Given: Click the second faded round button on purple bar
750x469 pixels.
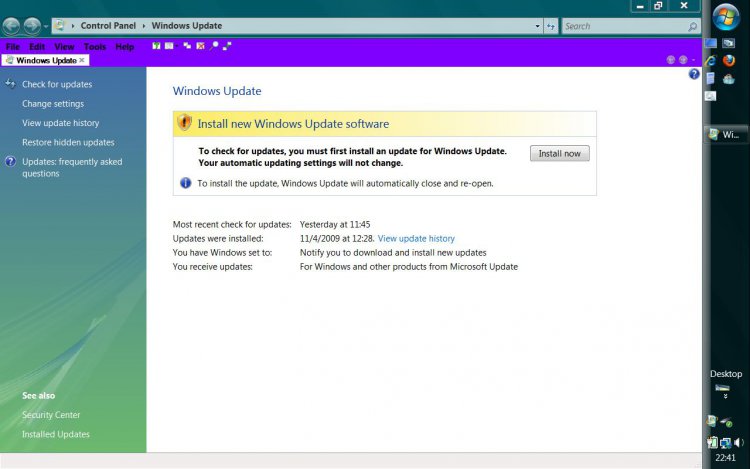Looking at the screenshot, I should click(683, 60).
